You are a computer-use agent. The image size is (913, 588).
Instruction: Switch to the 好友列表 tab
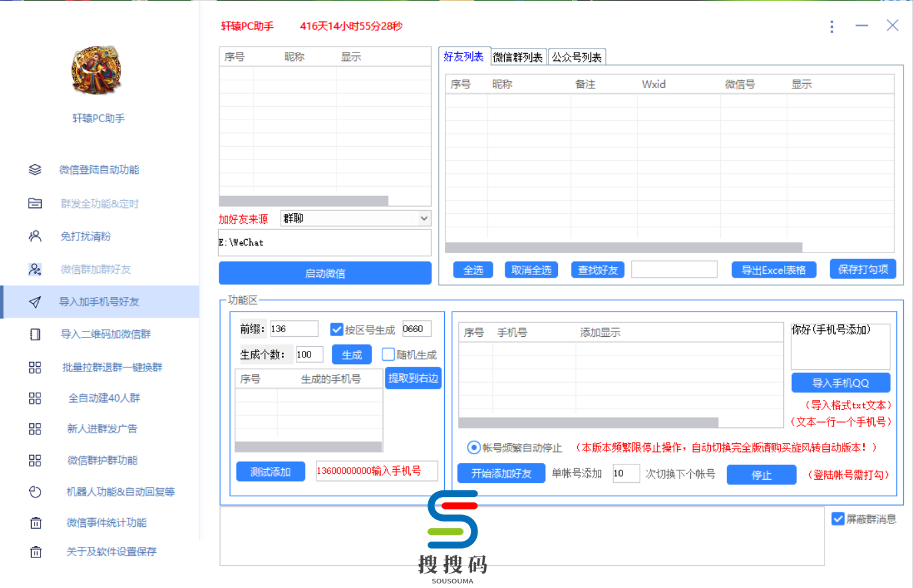pos(464,56)
